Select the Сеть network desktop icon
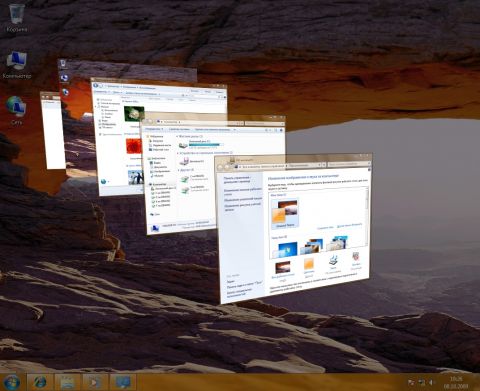The image size is (480, 391). (x=16, y=110)
